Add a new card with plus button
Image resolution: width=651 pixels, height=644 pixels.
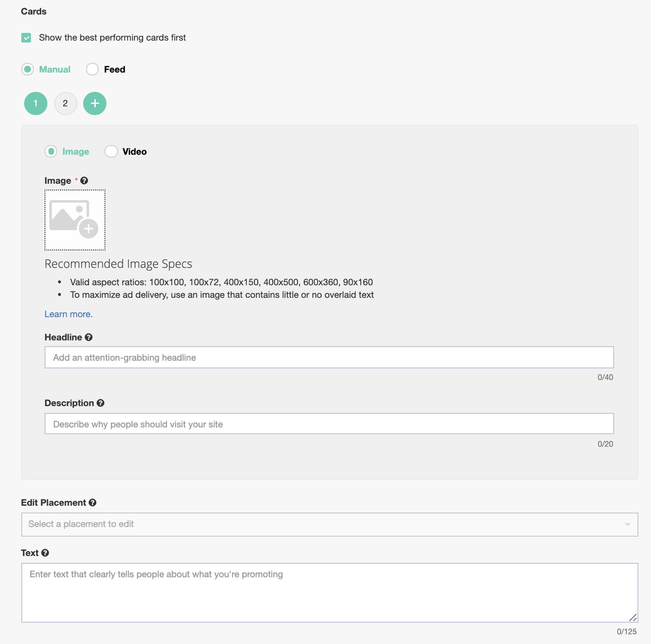95,103
